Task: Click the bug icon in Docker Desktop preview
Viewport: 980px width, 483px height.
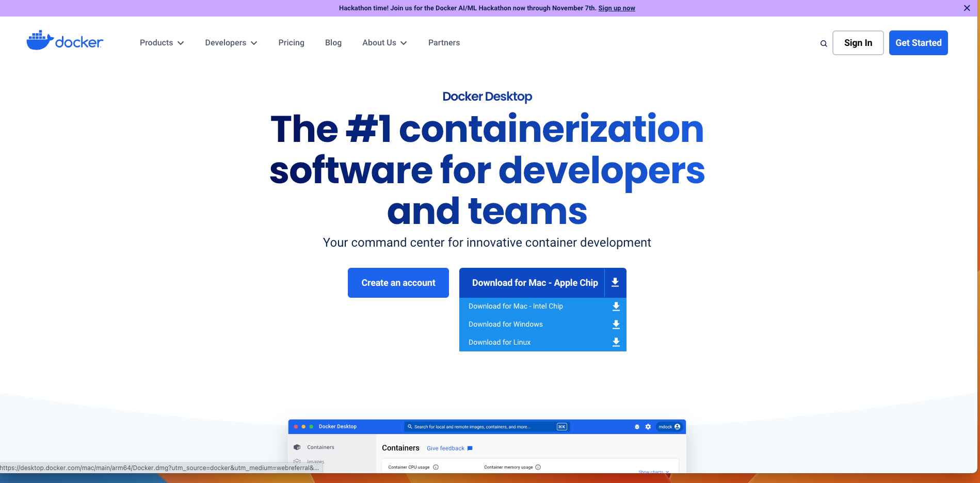Action: pos(637,427)
